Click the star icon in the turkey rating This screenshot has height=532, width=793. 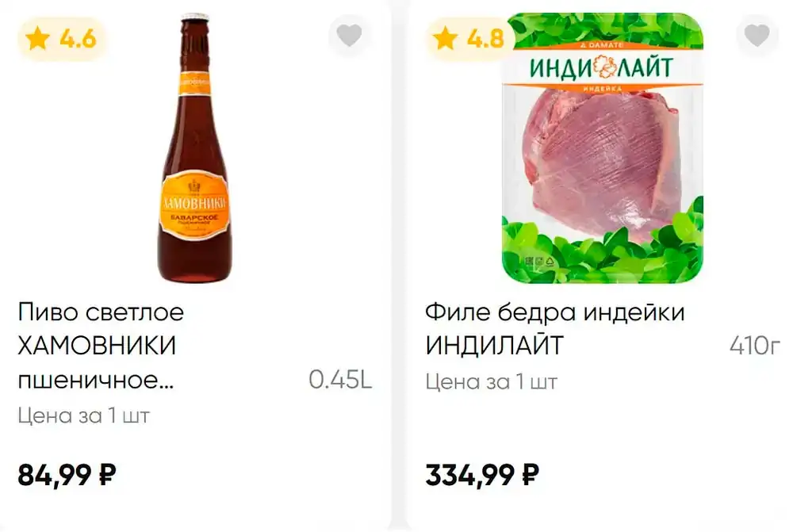tap(446, 38)
